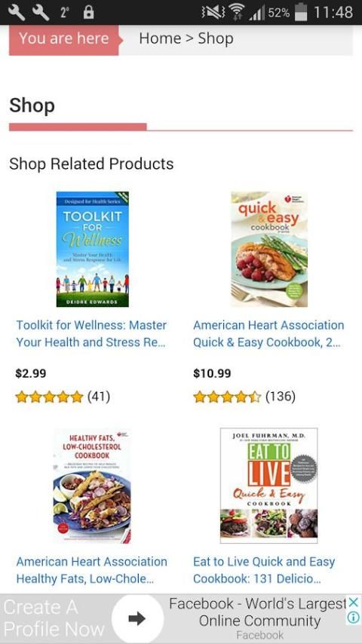The image size is (362, 644).
Task: Open Toolkit for Wellness book cover
Action: [93, 249]
